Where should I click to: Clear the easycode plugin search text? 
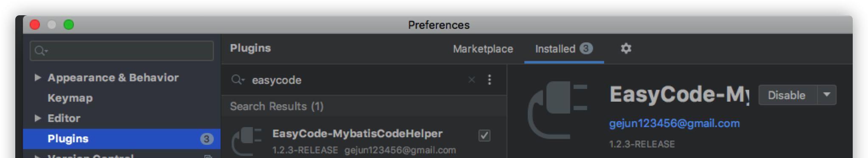[x=471, y=80]
